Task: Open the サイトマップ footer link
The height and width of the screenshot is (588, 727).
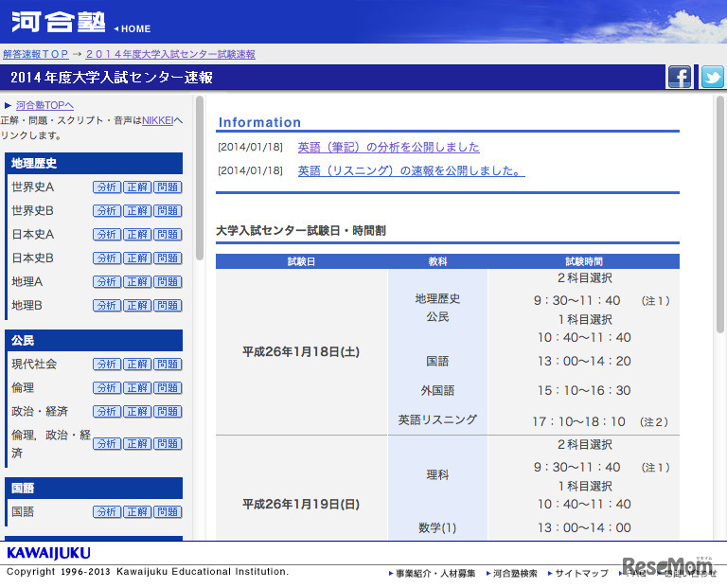Action: click(578, 574)
